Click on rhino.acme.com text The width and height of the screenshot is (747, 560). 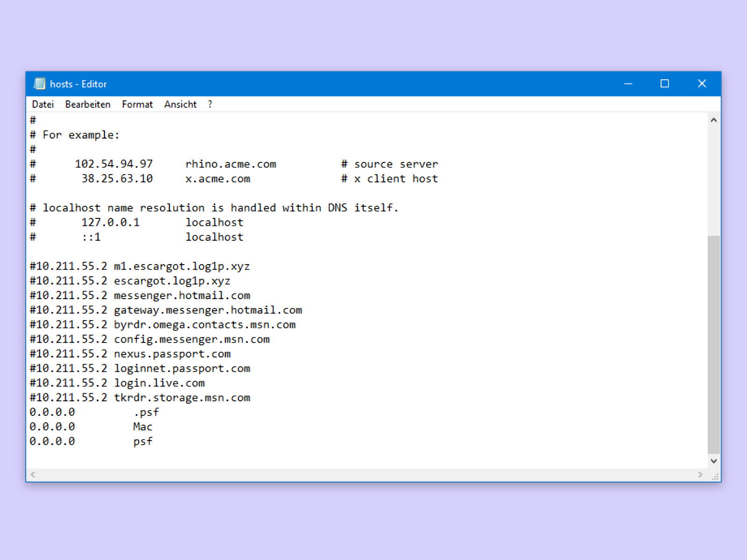231,164
